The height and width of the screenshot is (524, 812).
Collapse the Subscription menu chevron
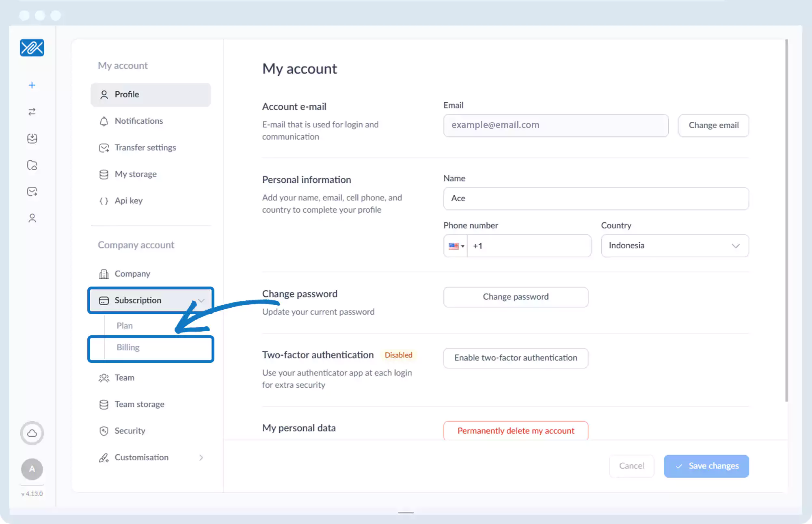[x=201, y=300]
